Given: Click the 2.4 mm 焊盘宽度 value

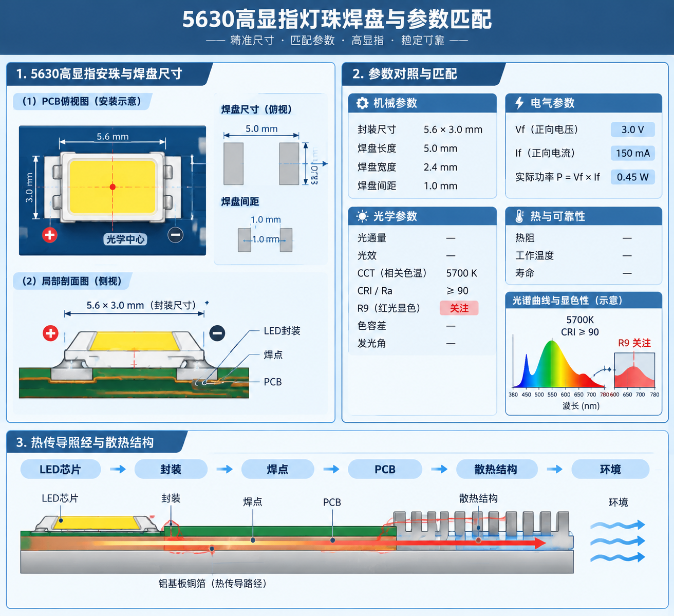Looking at the screenshot, I should point(440,167).
